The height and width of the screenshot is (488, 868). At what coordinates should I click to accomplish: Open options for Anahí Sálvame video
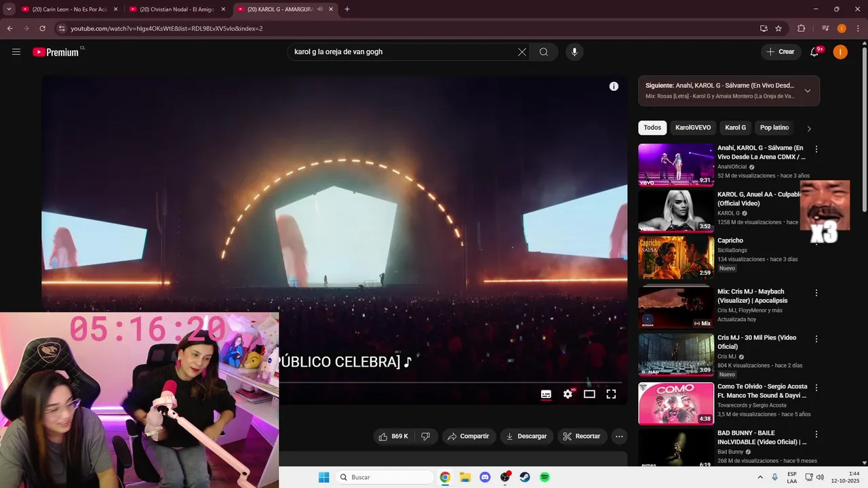[x=816, y=149]
